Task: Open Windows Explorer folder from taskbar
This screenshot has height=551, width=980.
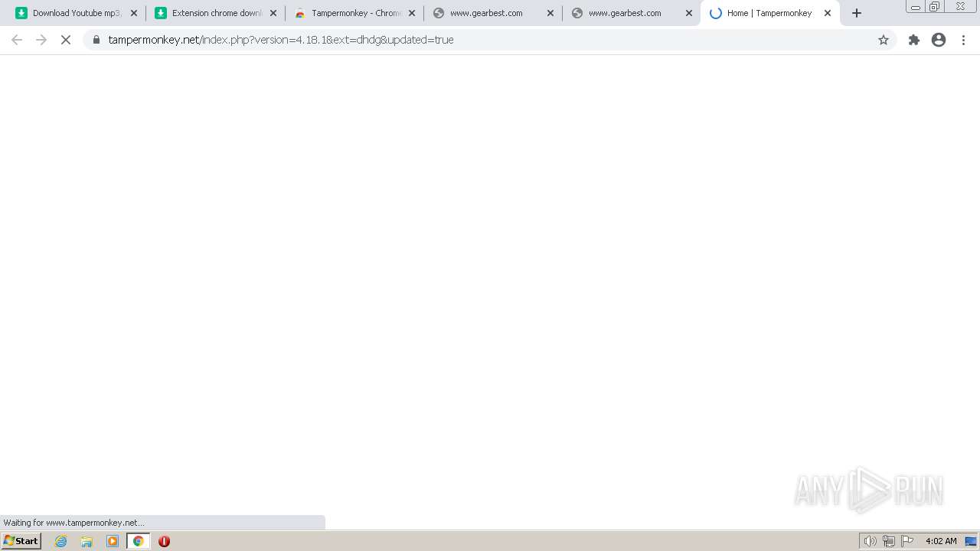Action: pos(87,541)
